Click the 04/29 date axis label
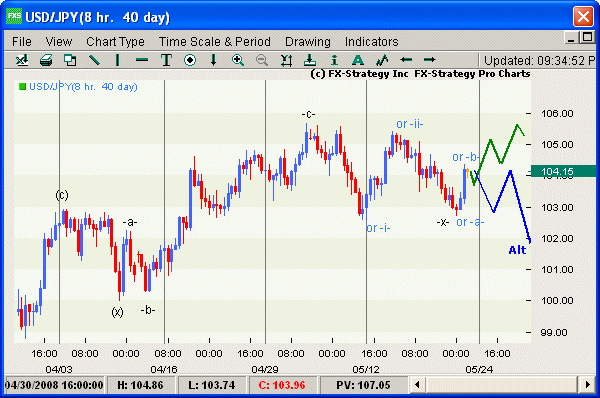This screenshot has height=398, width=600. click(x=265, y=370)
